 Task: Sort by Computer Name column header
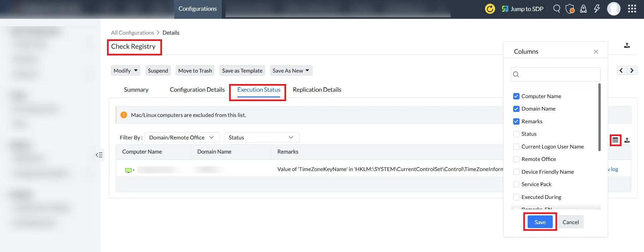coord(142,152)
